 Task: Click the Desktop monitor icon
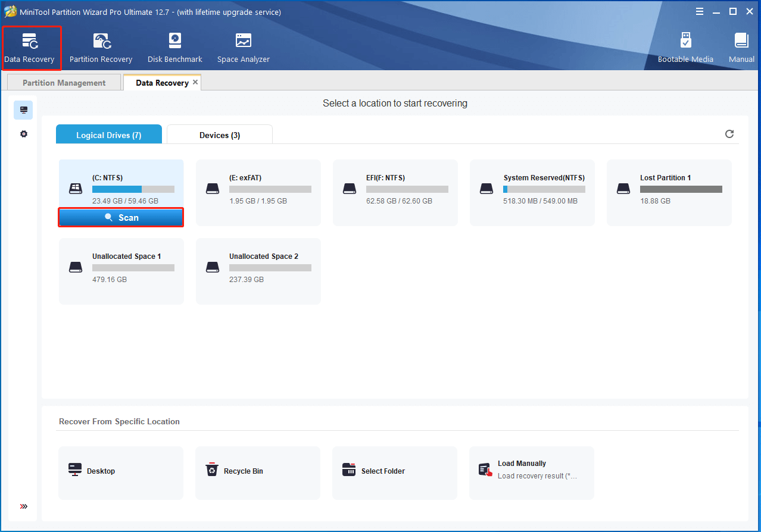(75, 470)
